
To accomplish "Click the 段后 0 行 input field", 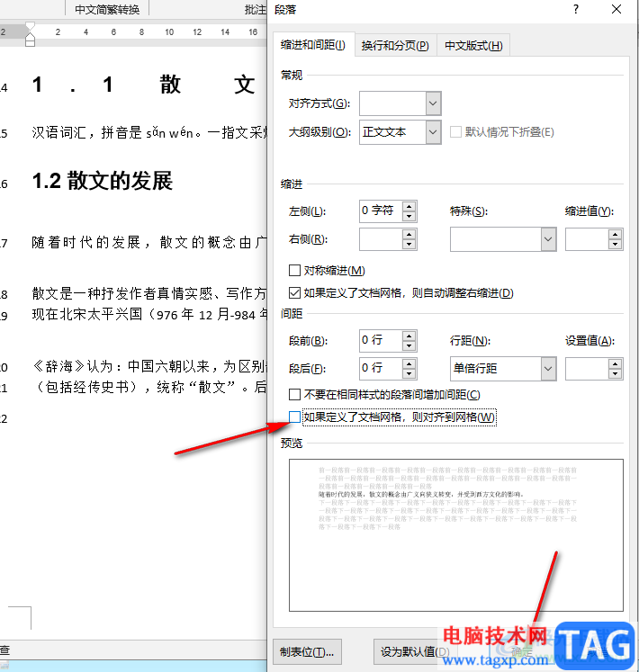I will [x=382, y=369].
